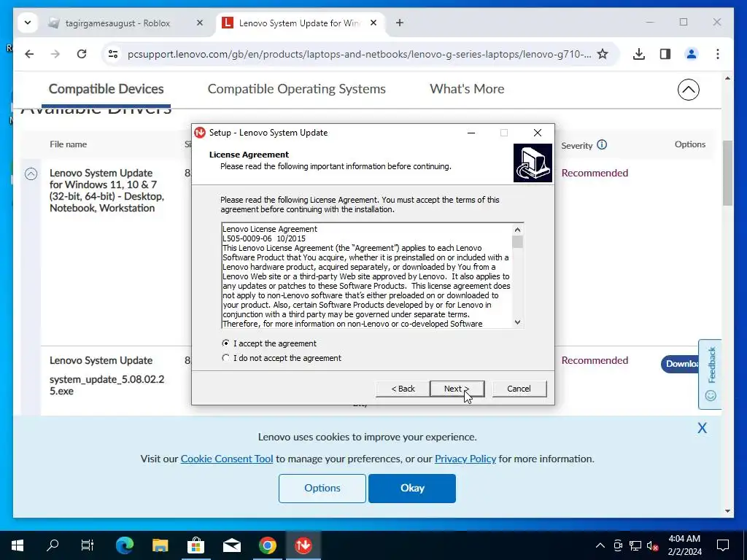Open the Mail app from the taskbar
This screenshot has height=560, width=747.
[231, 545]
